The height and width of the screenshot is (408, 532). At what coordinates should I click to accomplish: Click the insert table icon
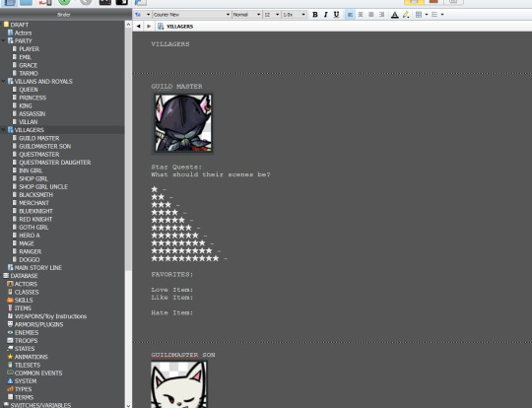point(419,15)
